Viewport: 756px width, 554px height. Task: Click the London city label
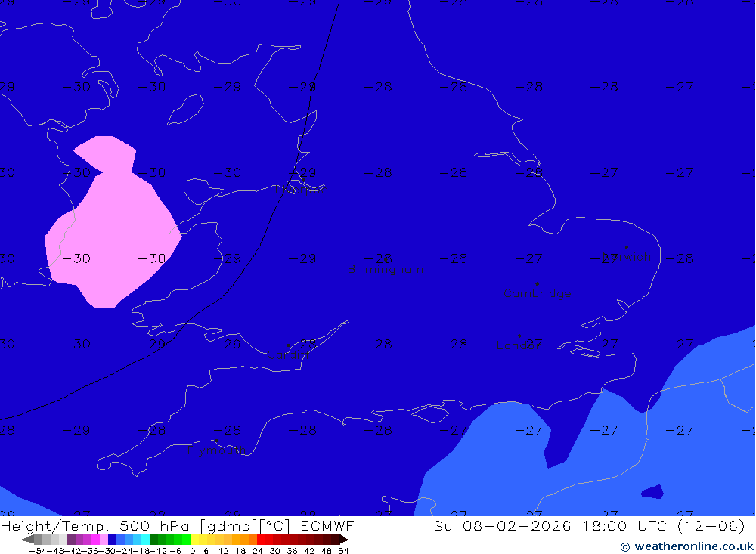(519, 345)
